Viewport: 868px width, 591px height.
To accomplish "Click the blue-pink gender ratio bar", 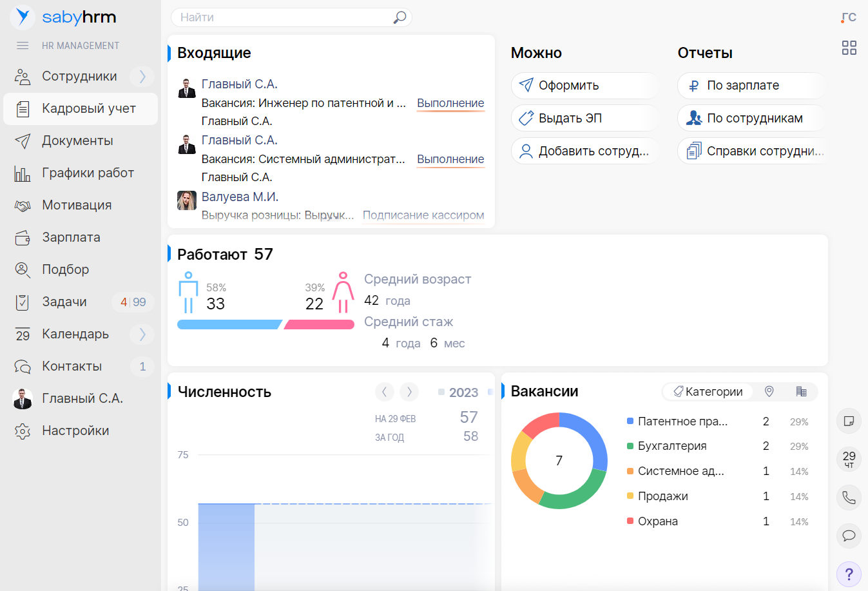I will pos(265,325).
